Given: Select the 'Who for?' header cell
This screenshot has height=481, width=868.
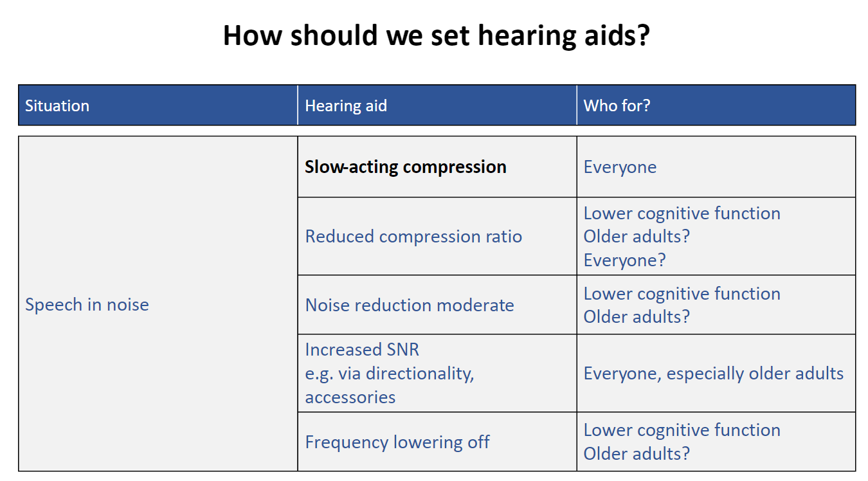Looking at the screenshot, I should (x=716, y=105).
